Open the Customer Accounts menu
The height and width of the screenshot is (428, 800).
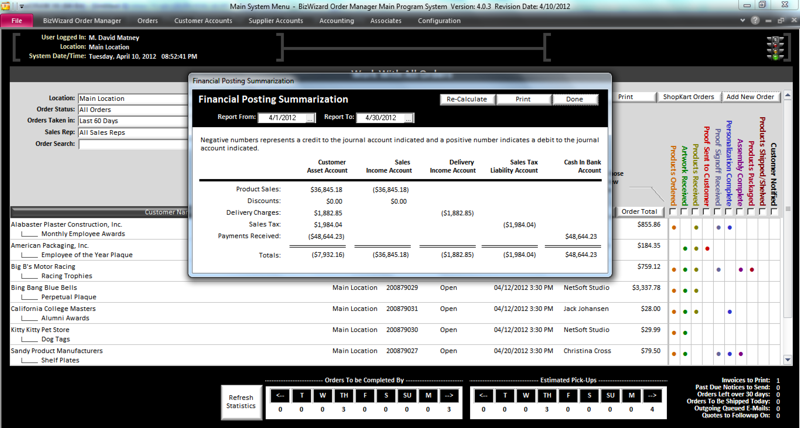pyautogui.click(x=203, y=20)
